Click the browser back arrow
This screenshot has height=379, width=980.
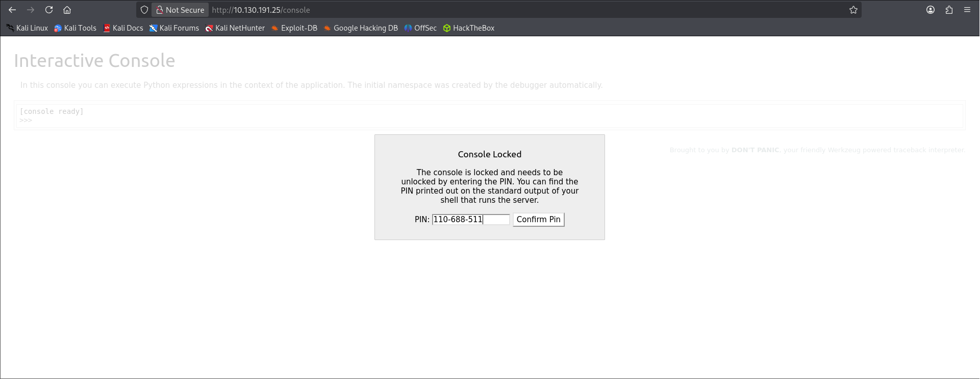[x=12, y=10]
